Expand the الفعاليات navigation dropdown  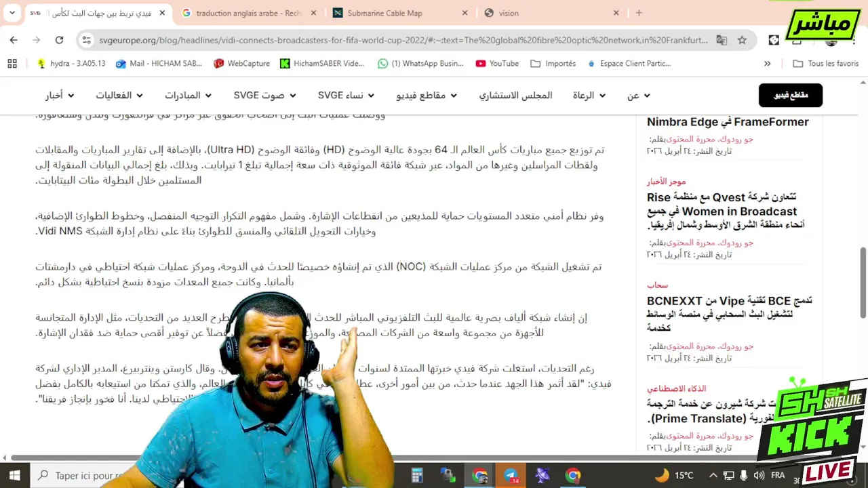coord(119,96)
